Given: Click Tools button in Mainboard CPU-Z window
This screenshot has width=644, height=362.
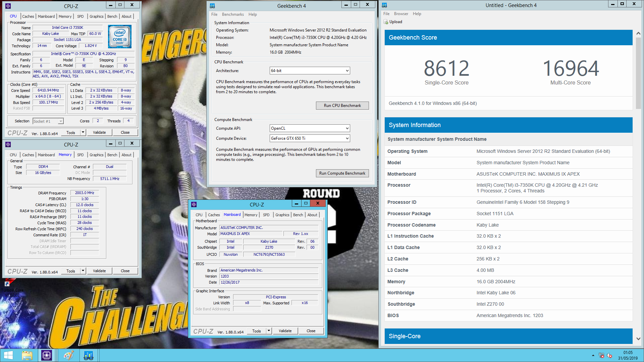Looking at the screenshot, I should [257, 331].
